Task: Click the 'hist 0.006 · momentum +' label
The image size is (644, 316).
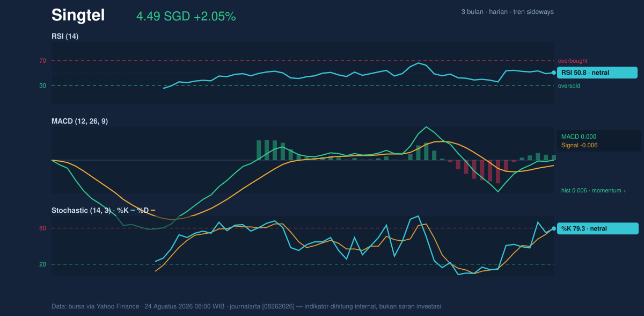Action: point(594,190)
